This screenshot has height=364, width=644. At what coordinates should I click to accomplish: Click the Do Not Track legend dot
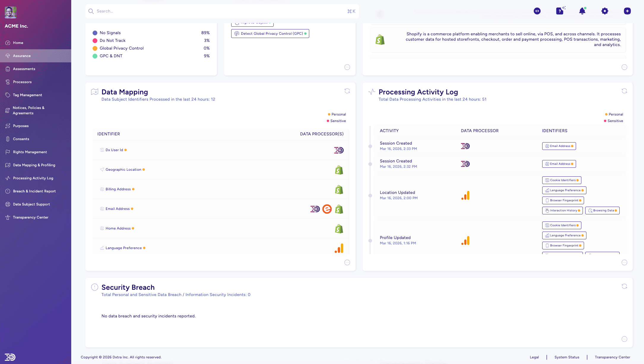pyautogui.click(x=95, y=41)
